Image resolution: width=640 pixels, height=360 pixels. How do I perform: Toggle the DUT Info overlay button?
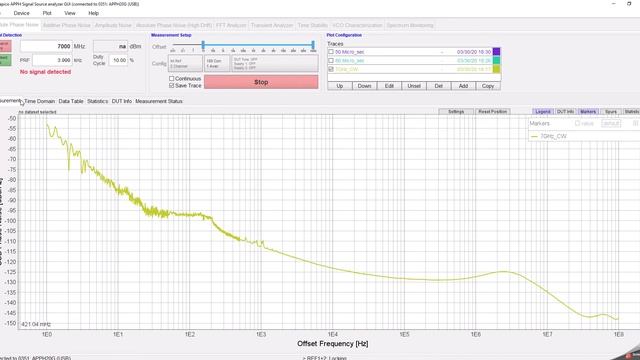point(565,111)
